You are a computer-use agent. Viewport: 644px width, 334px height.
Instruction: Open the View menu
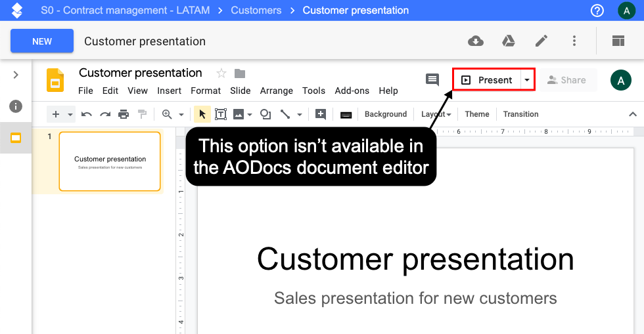coord(137,91)
